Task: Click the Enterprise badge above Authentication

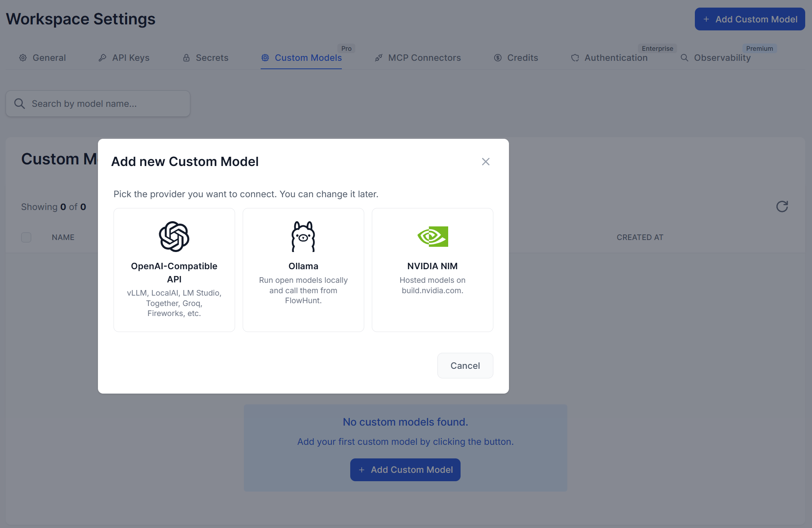Action: pyautogui.click(x=657, y=48)
